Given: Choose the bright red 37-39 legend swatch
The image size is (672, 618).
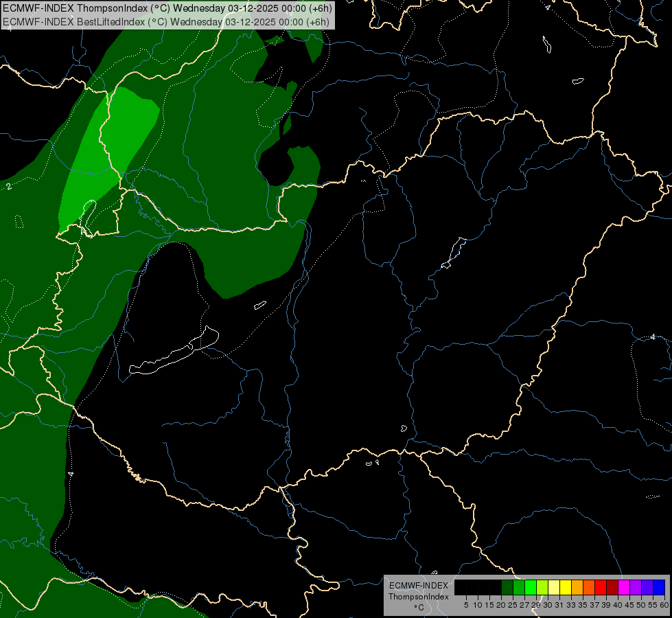Looking at the screenshot, I should 601,587.
